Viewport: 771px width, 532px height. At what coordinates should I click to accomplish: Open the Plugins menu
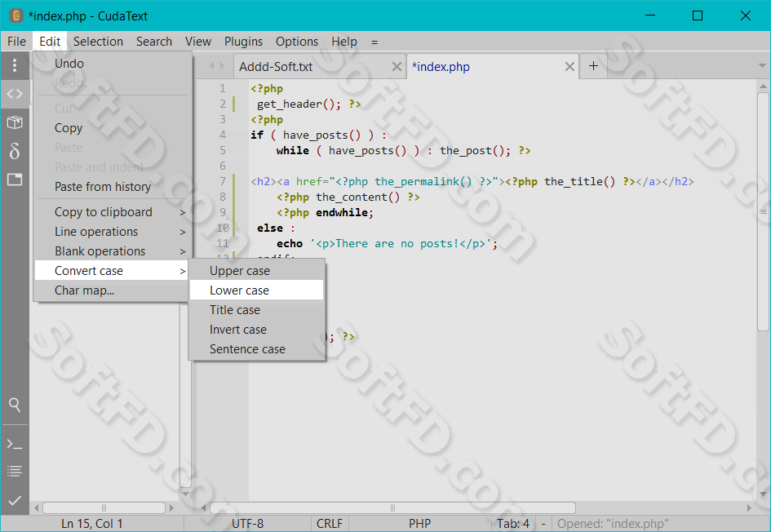click(243, 42)
